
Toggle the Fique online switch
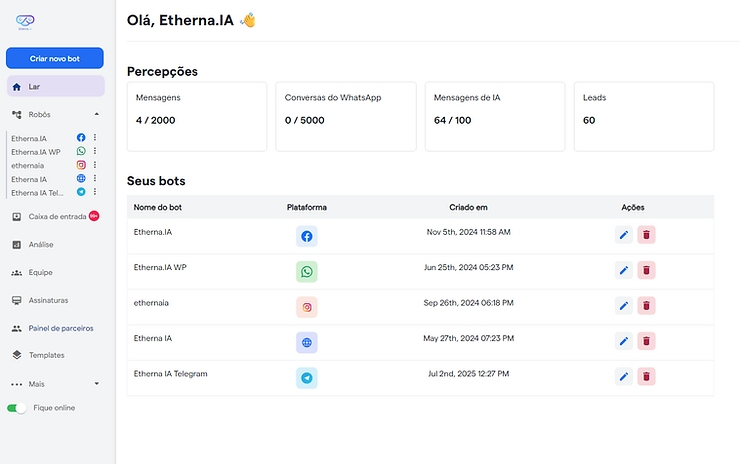point(17,408)
